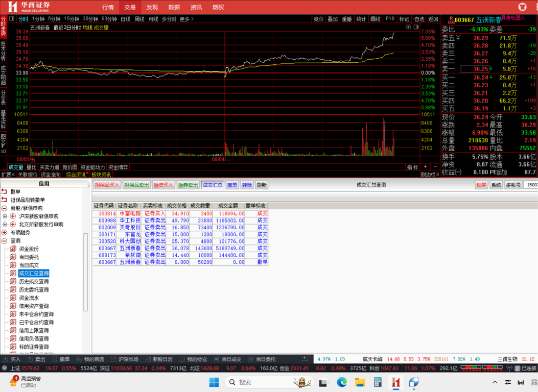Click the 扩展 expand arrow tab
The width and height of the screenshot is (538, 392).
pos(8,175)
